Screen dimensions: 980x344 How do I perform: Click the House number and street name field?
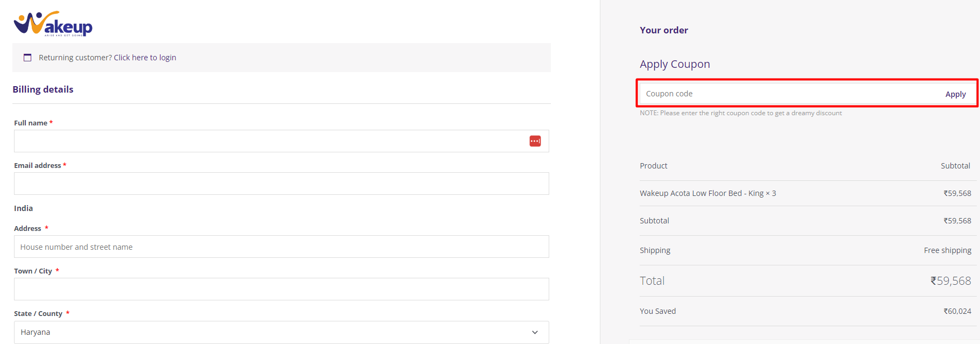[281, 247]
